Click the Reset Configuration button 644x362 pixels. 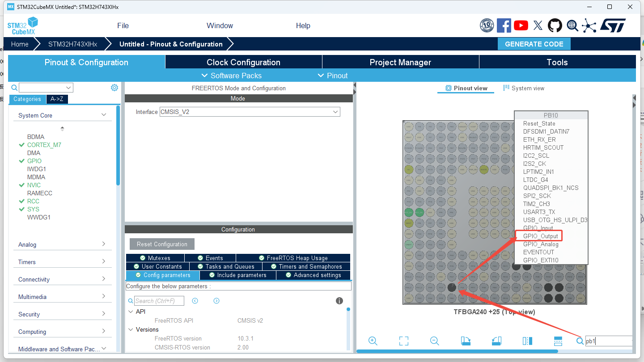click(162, 244)
